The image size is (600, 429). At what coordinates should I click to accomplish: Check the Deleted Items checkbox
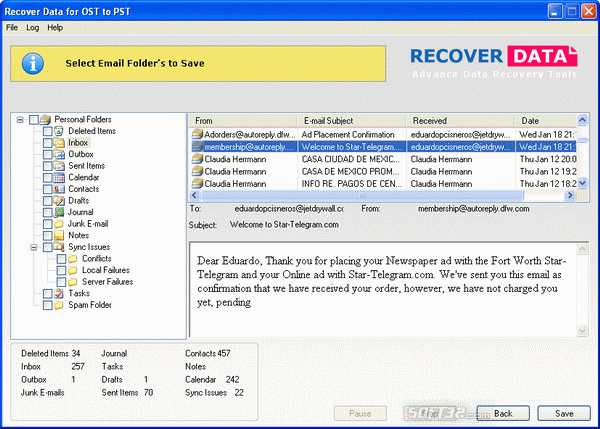click(x=47, y=131)
